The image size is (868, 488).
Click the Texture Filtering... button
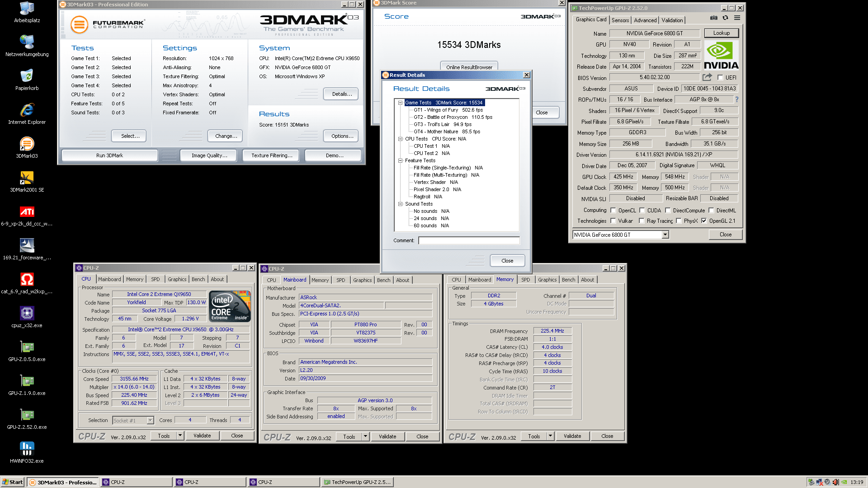tap(272, 155)
